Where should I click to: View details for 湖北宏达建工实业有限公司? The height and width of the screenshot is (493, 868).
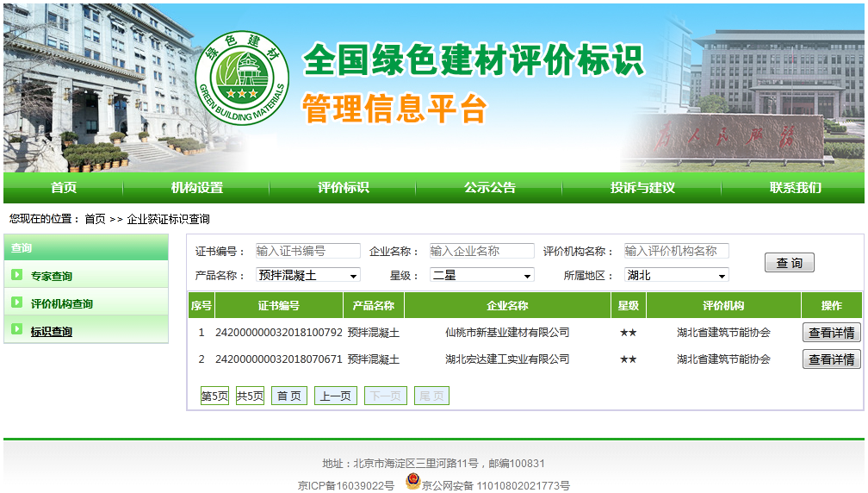(831, 359)
